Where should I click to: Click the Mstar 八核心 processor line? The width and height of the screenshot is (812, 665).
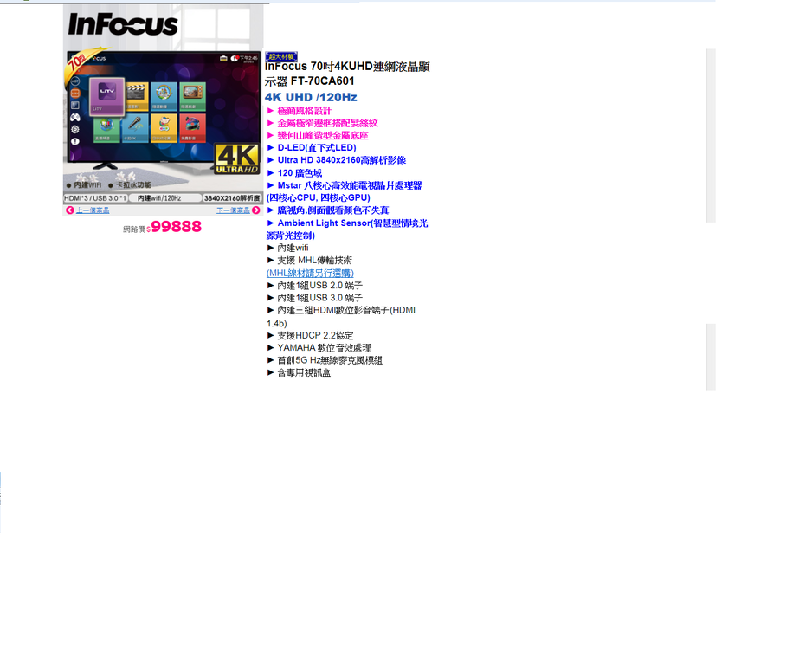point(345,191)
